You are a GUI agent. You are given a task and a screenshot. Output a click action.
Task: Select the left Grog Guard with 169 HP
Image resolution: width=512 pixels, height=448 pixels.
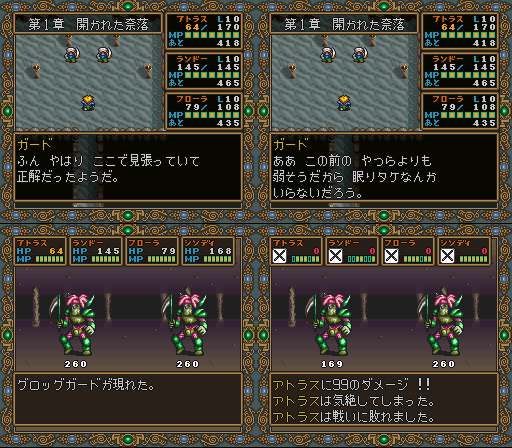point(332,325)
